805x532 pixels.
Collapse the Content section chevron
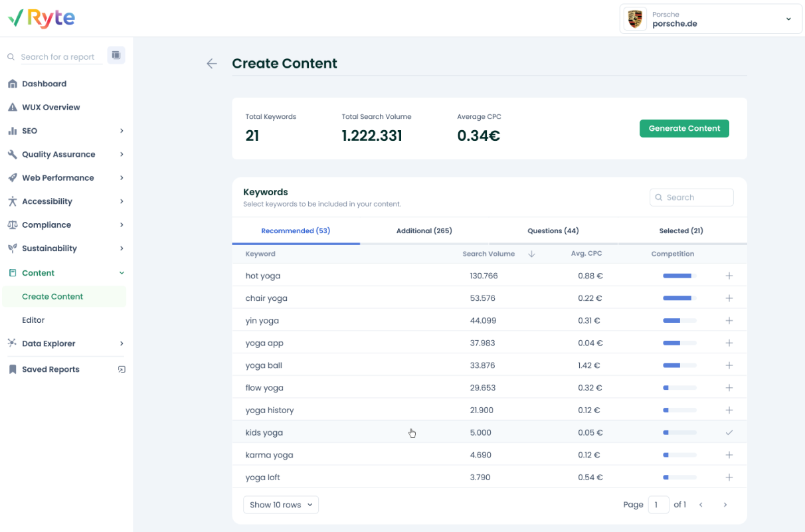tap(122, 273)
